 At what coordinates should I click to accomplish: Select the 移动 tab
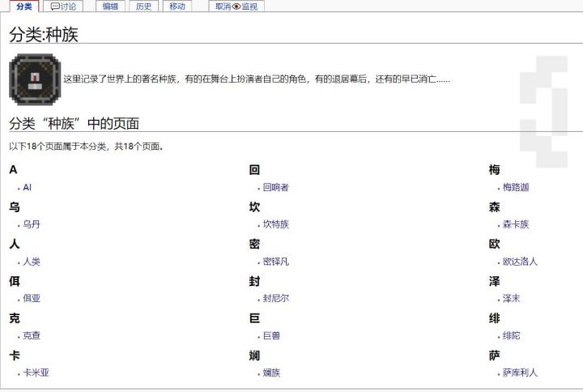coord(177,6)
